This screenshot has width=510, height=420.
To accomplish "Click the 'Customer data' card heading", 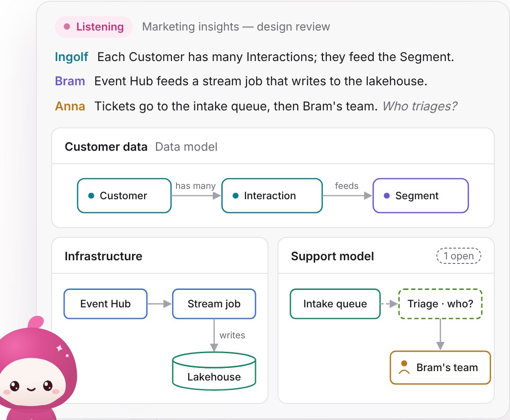I will coord(106,147).
